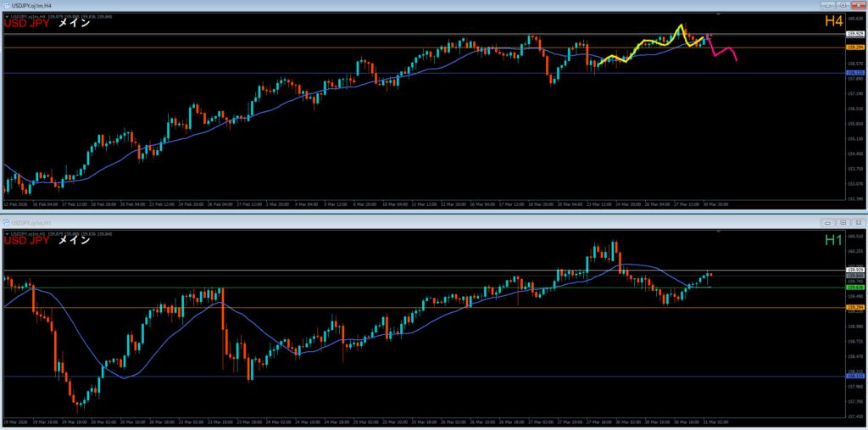Click the H4 chart window title icon
Viewport: 868px width, 430px height.
5,5
